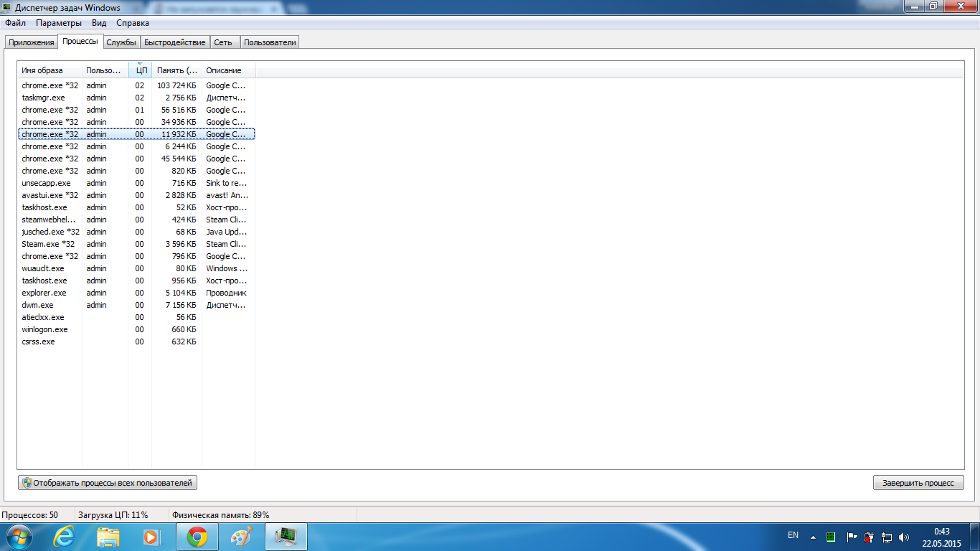Sort by the Имя образа column header
The image size is (980, 551).
pyautogui.click(x=50, y=70)
